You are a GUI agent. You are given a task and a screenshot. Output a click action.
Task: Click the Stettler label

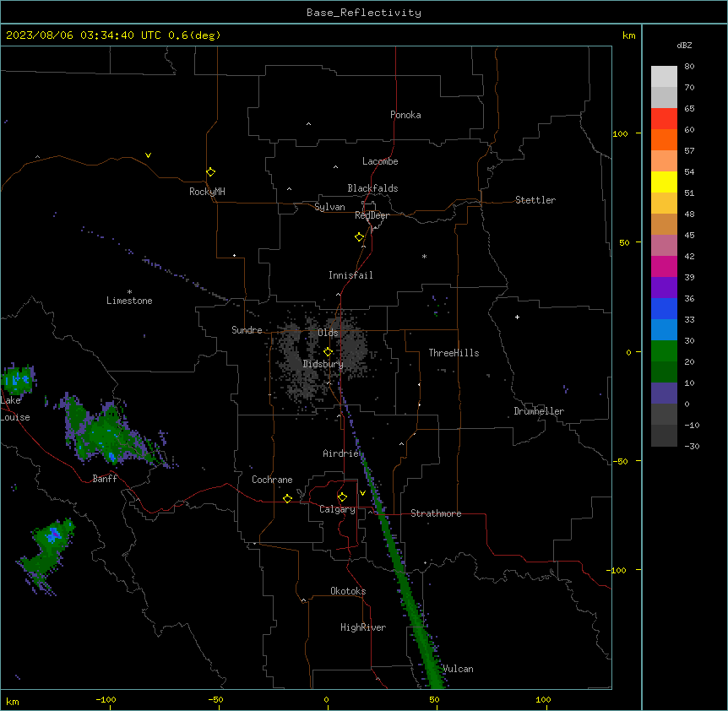(535, 200)
